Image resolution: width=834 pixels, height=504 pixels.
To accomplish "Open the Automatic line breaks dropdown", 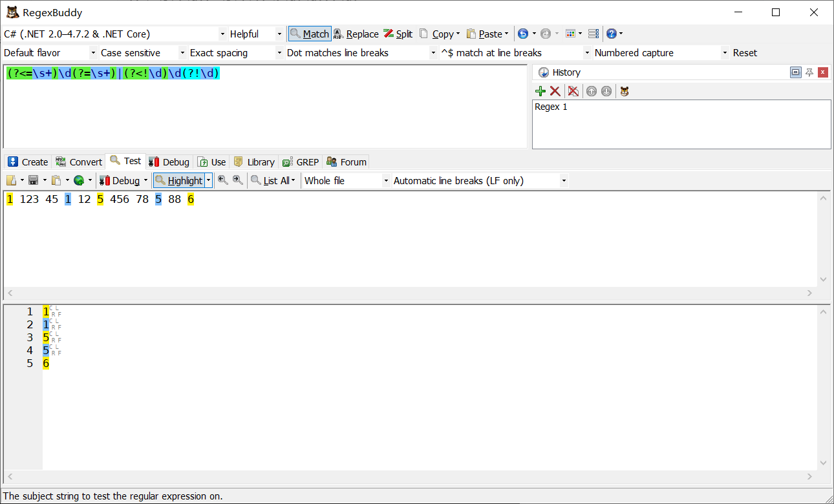I will [x=480, y=181].
